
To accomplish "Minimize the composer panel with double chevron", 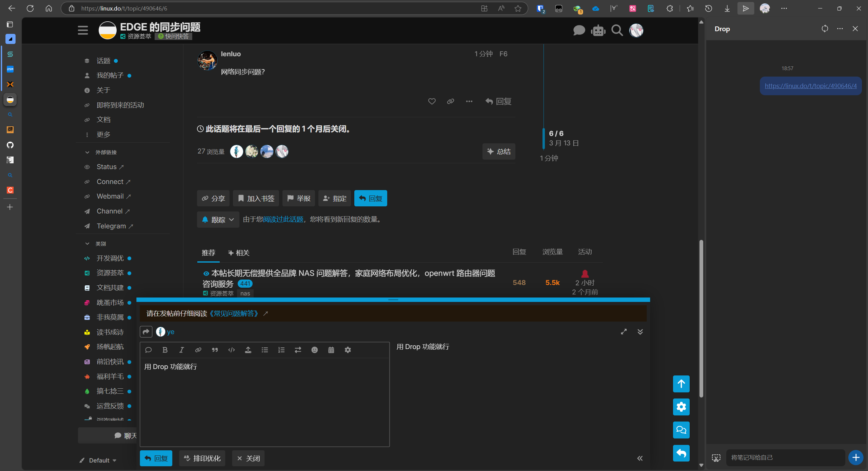I will (x=640, y=332).
